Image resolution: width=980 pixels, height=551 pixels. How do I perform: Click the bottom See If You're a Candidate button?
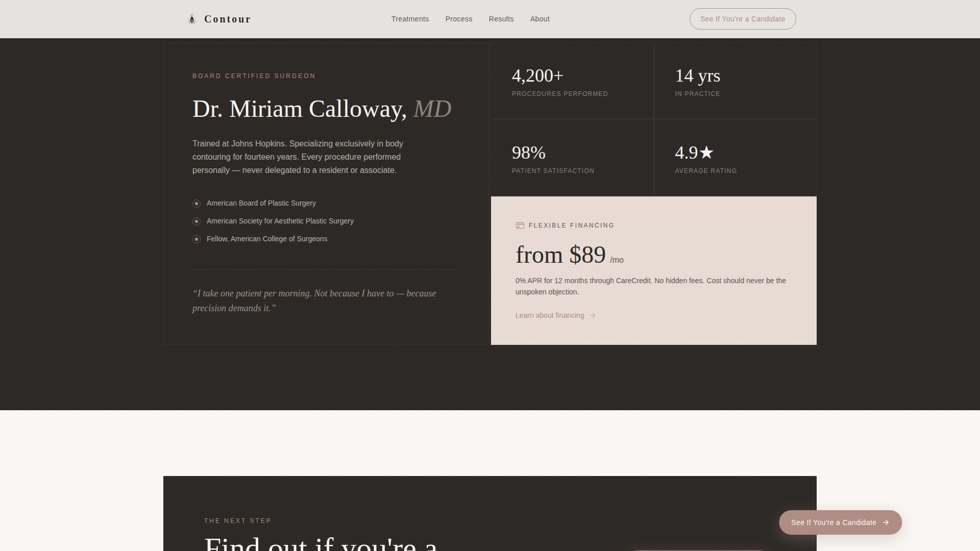[x=840, y=522]
